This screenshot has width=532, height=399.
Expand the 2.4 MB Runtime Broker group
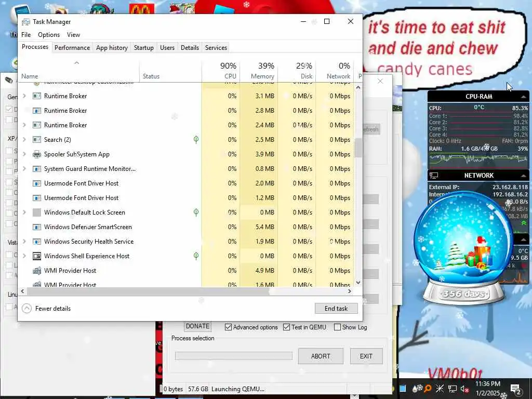[x=24, y=125]
